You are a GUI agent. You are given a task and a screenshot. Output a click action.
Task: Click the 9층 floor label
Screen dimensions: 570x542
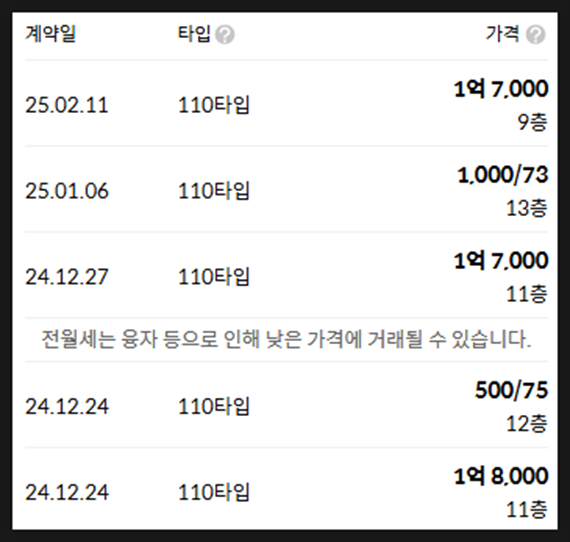pyautogui.click(x=533, y=122)
